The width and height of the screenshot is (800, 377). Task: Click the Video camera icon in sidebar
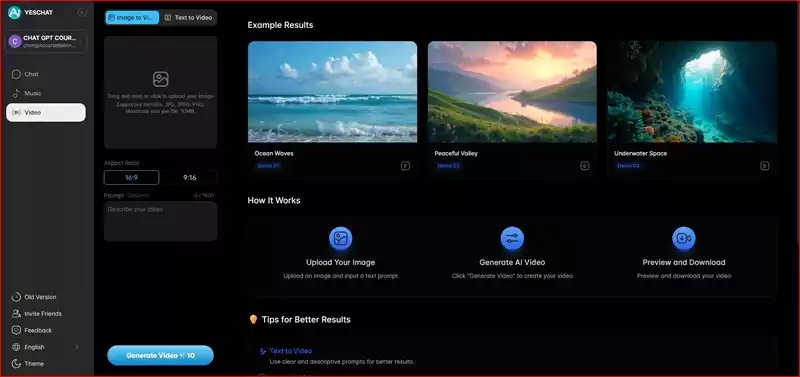click(x=16, y=112)
